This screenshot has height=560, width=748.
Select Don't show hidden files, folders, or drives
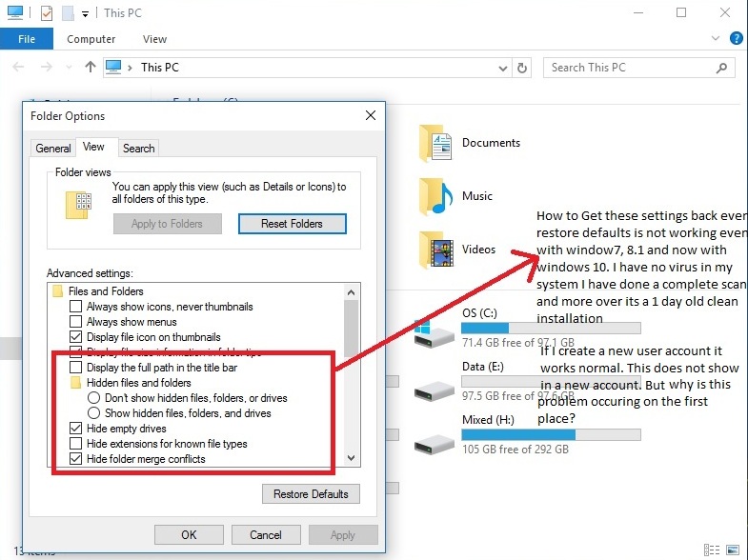pos(93,398)
